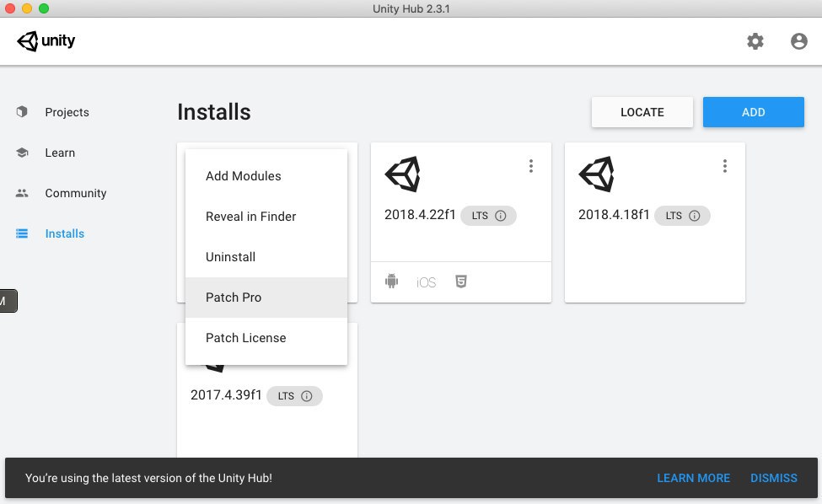Screen dimensions: 822x504
Task: Click the macOS green zoom window button
Action: pos(44,8)
